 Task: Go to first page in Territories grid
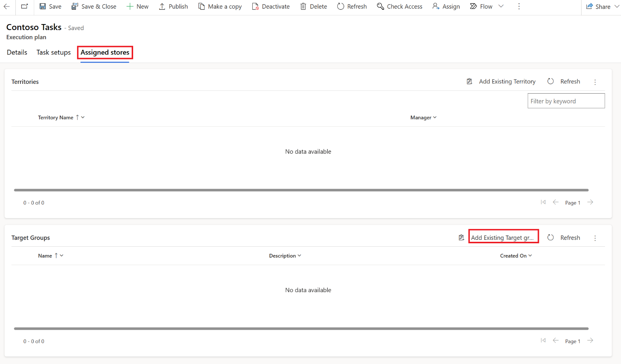click(543, 202)
